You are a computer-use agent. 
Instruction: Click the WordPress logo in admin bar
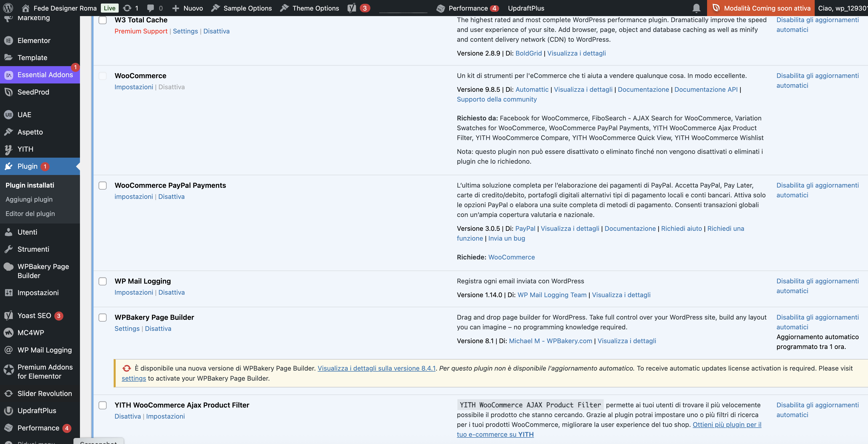click(x=8, y=8)
